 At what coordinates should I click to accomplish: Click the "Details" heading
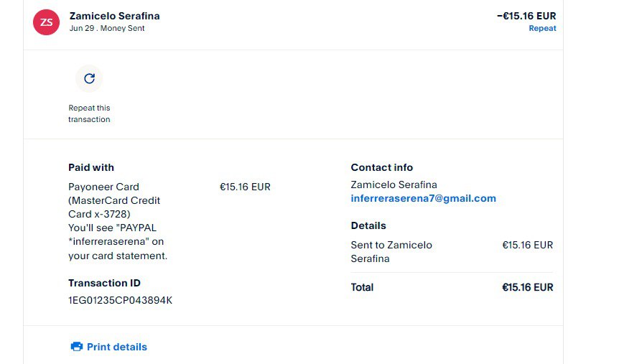click(x=368, y=225)
